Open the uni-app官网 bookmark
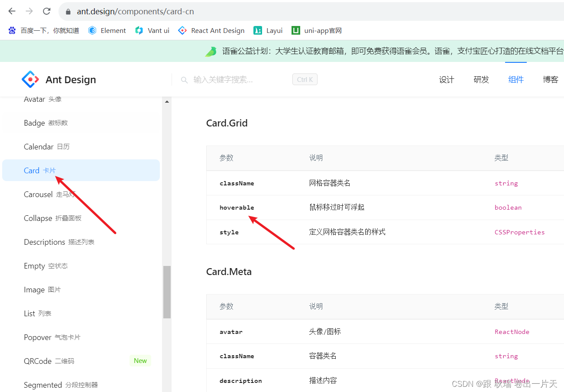This screenshot has width=564, height=392. pos(317,30)
